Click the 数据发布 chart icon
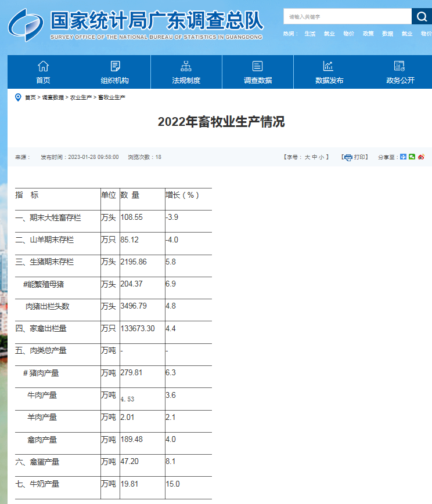This screenshot has width=432, height=504. (x=329, y=66)
